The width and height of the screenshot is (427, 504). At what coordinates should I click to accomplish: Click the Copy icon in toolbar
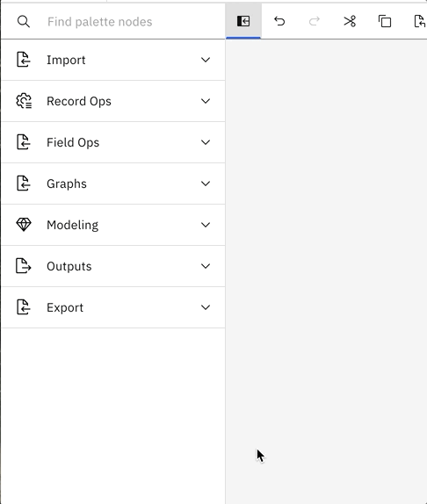click(385, 21)
